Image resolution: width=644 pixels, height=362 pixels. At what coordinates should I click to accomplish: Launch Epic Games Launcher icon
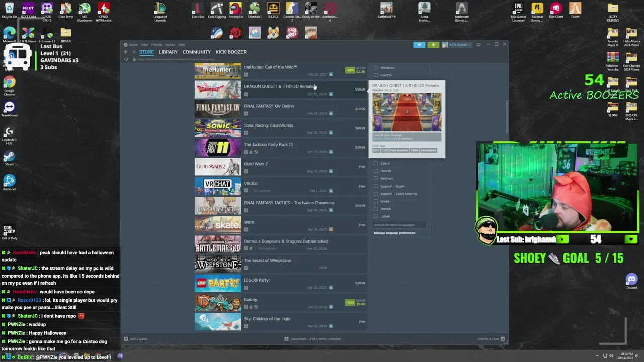(x=518, y=12)
